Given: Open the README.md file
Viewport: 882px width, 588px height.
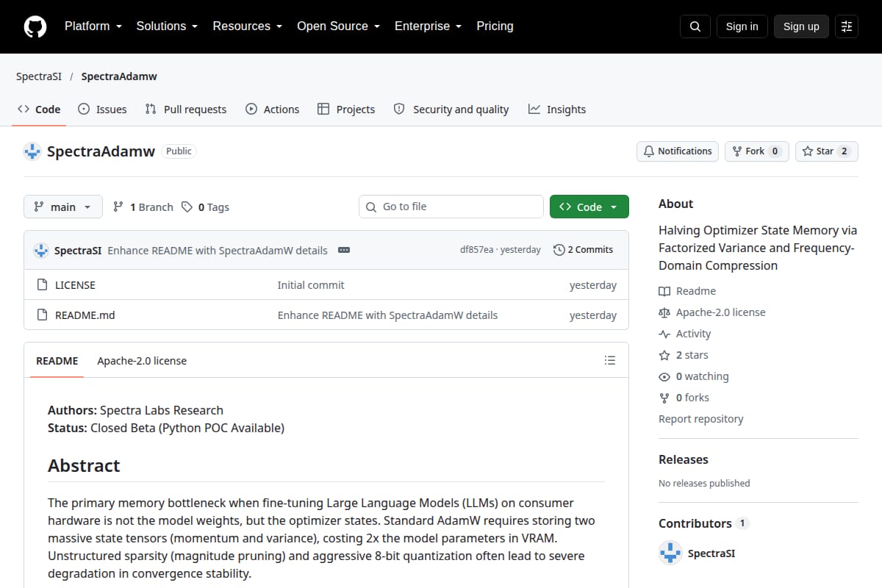Looking at the screenshot, I should (85, 315).
